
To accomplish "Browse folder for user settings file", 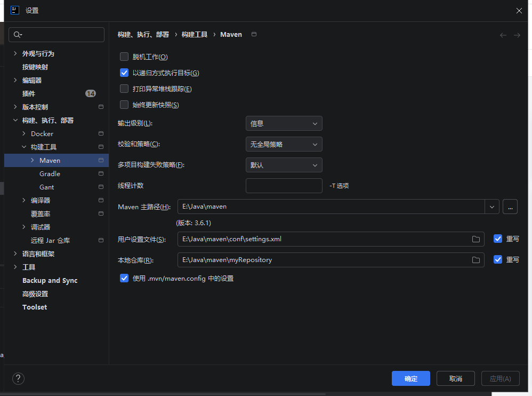I will 475,239.
